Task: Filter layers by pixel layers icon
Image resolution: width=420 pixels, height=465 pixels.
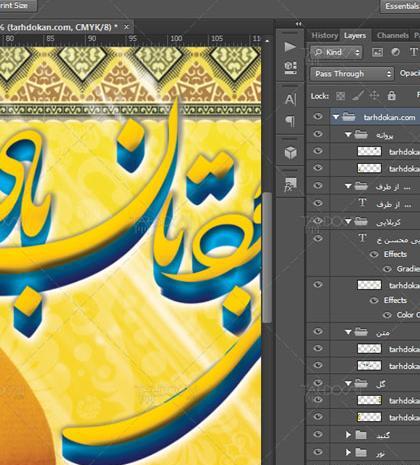Action: [377, 52]
